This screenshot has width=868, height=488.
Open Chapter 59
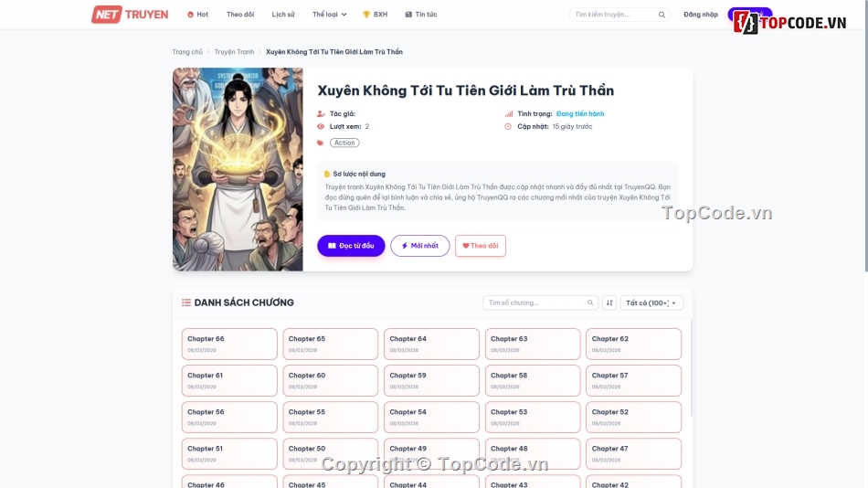[431, 380]
